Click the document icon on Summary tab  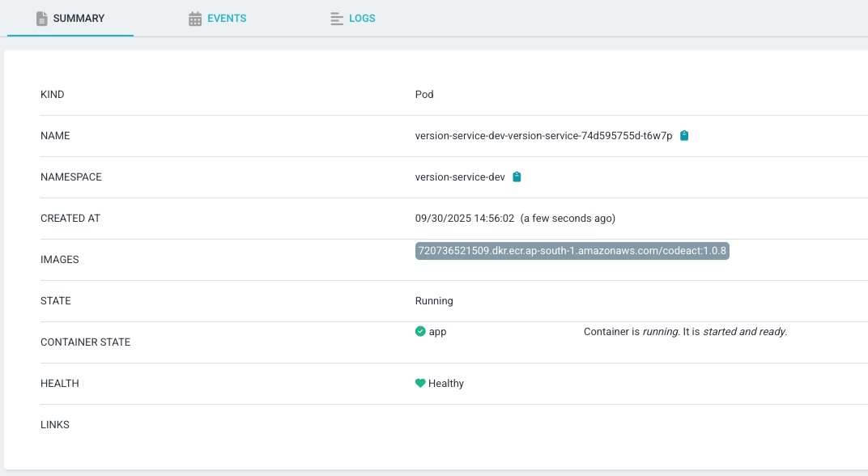tap(42, 19)
